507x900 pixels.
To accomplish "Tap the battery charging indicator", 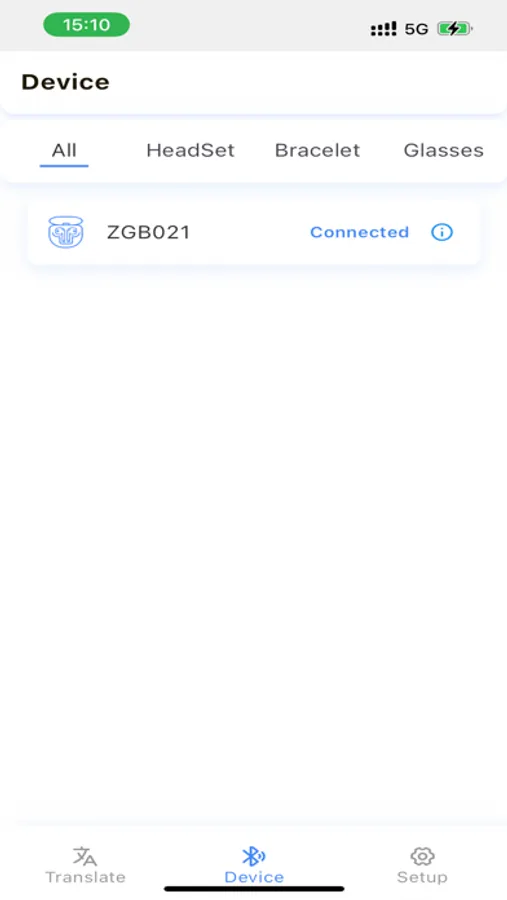I will coord(455,29).
